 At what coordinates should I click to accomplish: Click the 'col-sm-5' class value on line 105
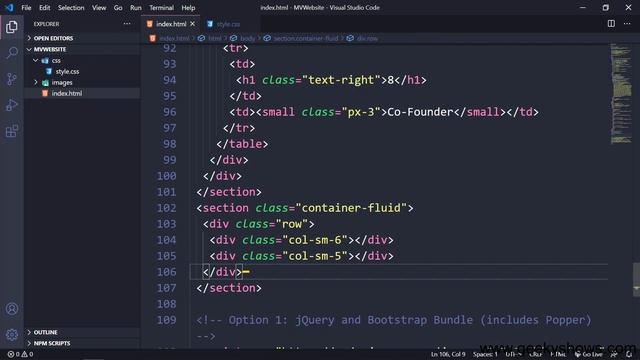315,256
